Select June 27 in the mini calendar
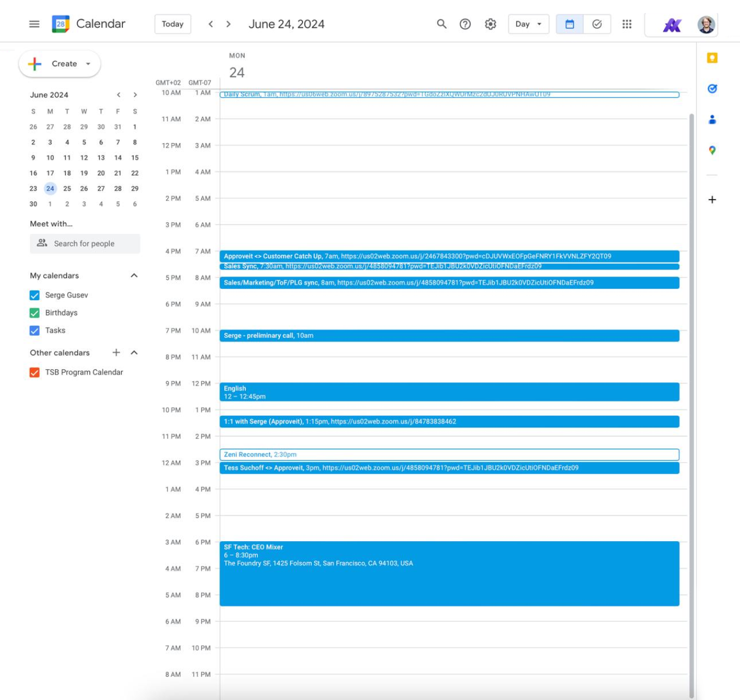Image resolution: width=740 pixels, height=700 pixels. pos(101,189)
